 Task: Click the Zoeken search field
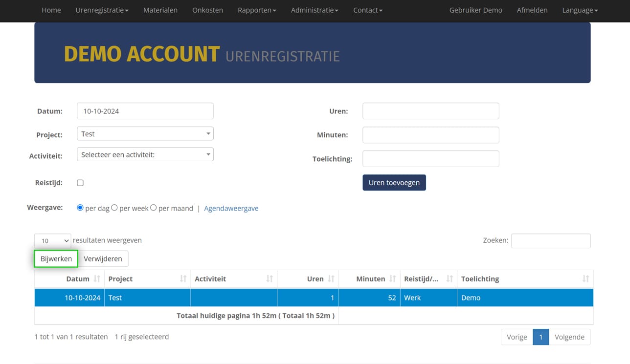551,241
